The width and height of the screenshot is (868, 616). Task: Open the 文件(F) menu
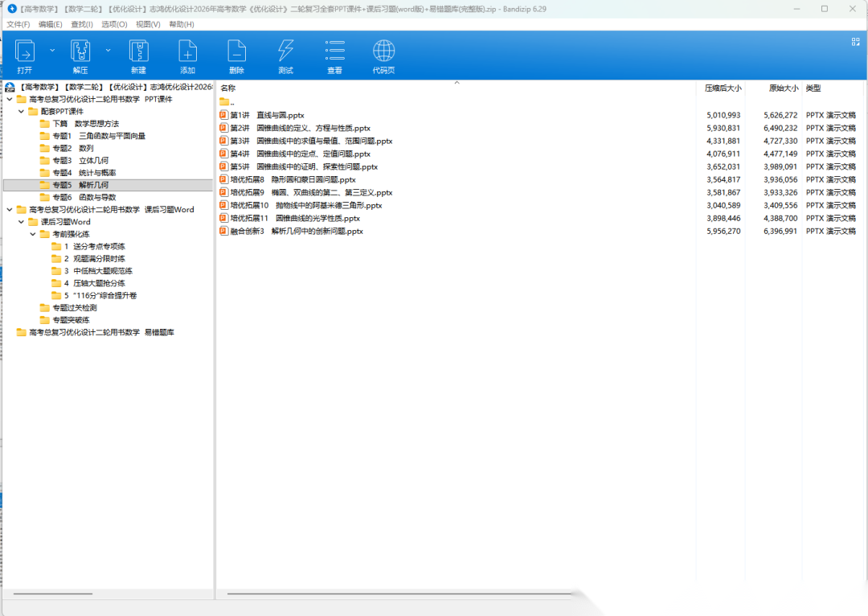(18, 24)
